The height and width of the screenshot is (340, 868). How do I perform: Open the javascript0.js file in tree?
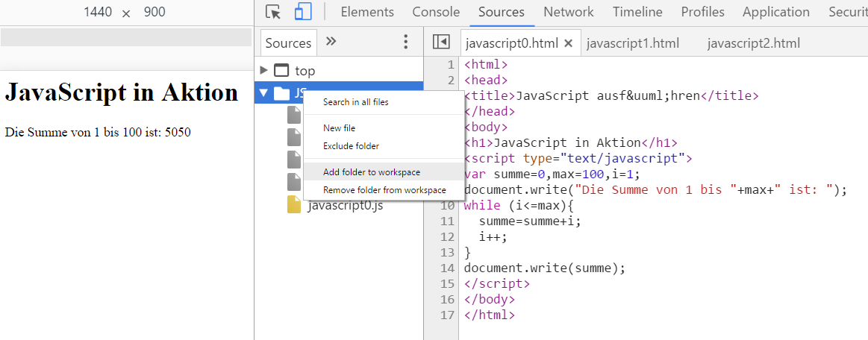pyautogui.click(x=345, y=205)
